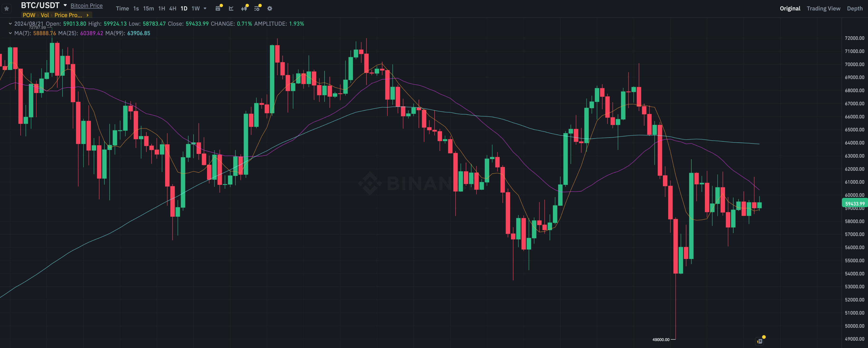Click the POW tag
Image resolution: width=868 pixels, height=348 pixels.
29,15
